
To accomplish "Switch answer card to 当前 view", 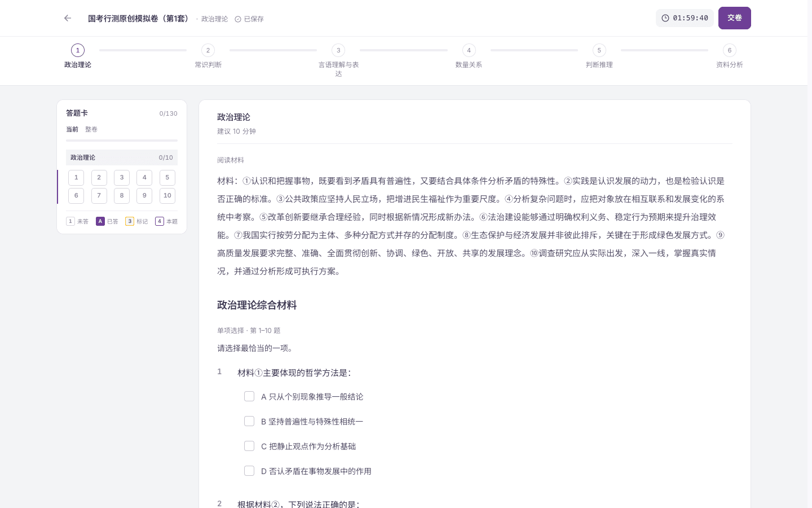I will 72,129.
